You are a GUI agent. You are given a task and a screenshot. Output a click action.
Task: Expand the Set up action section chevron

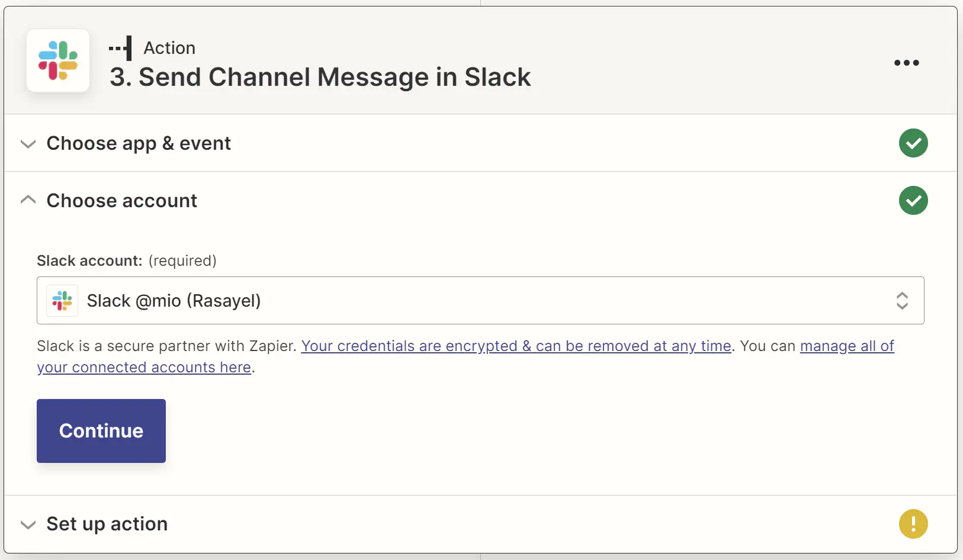pyautogui.click(x=28, y=524)
